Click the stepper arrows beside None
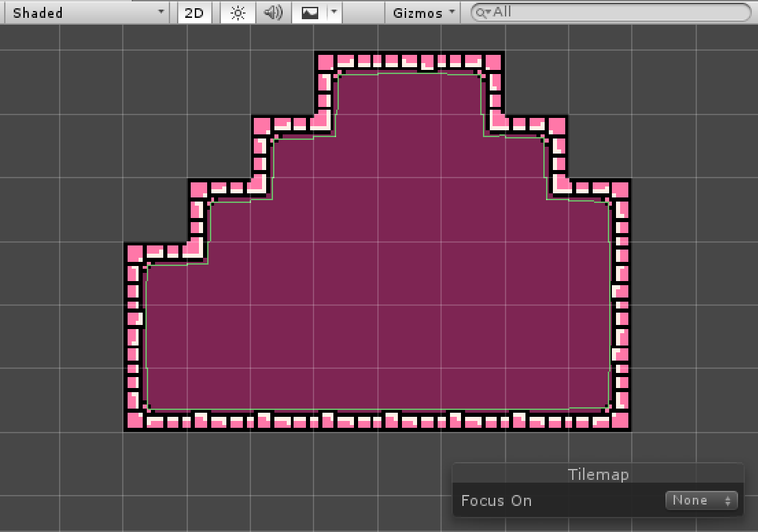758x532 pixels. point(726,500)
